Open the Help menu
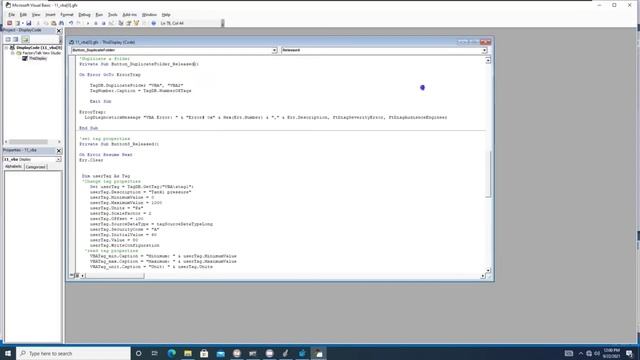The width and height of the screenshot is (640, 360). click(x=166, y=15)
